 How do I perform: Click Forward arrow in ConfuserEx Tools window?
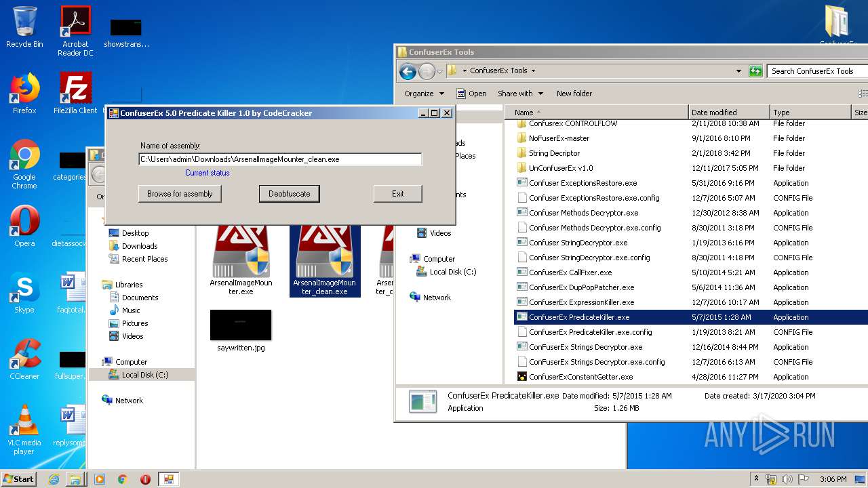[427, 71]
